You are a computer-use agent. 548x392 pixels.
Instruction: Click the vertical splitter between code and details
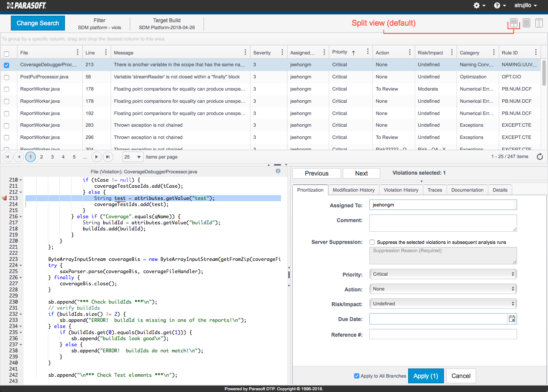[x=289, y=274]
